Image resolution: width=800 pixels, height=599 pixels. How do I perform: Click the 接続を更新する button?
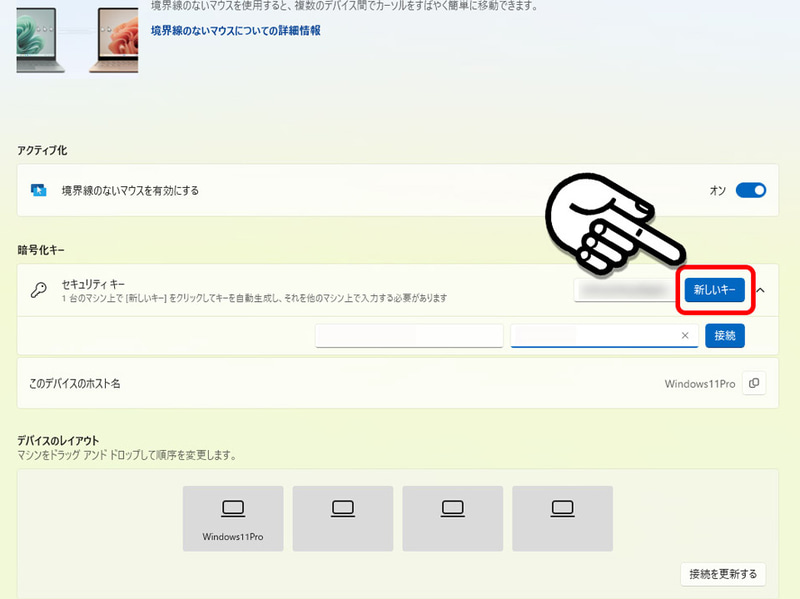(722, 574)
